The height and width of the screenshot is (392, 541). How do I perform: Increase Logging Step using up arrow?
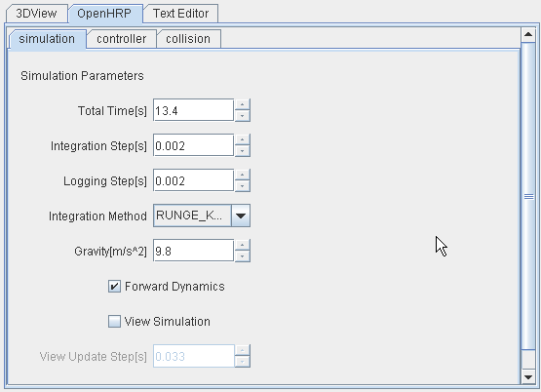pos(243,175)
